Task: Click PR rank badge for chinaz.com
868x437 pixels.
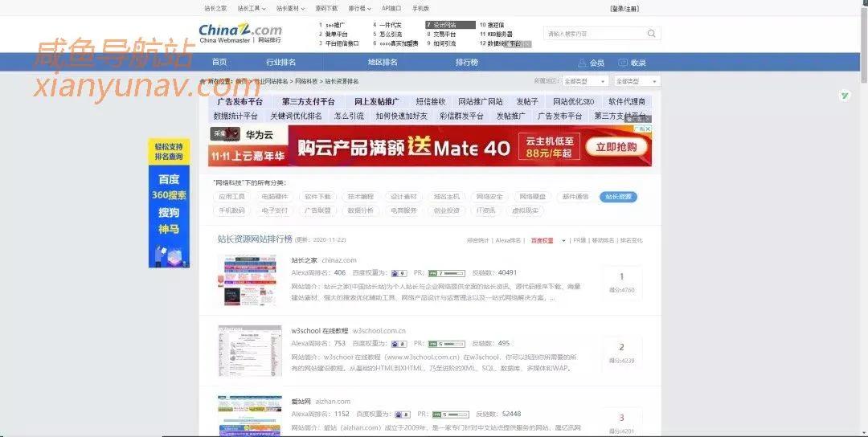Action: point(448,273)
